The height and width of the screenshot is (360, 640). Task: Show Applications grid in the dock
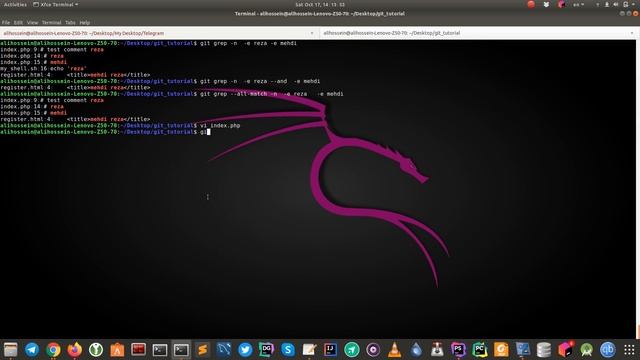(629, 350)
